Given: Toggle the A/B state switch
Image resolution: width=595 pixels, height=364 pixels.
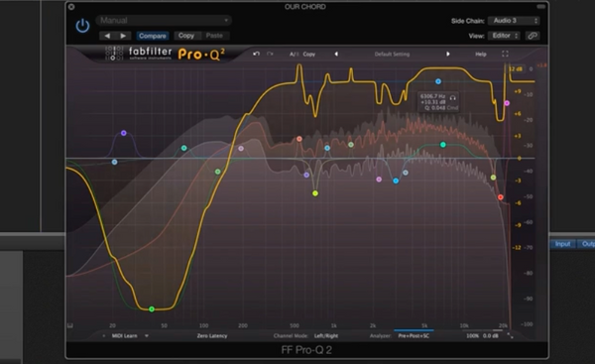Looking at the screenshot, I should coord(294,55).
